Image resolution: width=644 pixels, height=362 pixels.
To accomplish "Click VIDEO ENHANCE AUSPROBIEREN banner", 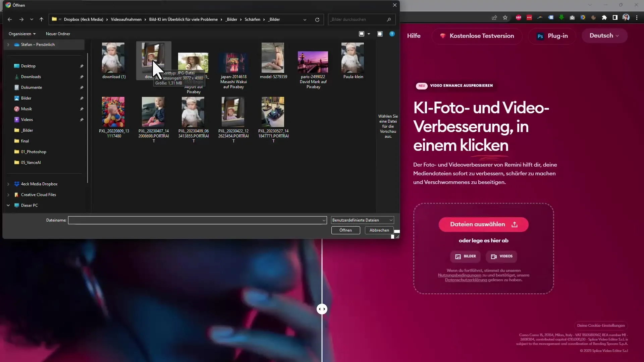I will (x=454, y=85).
